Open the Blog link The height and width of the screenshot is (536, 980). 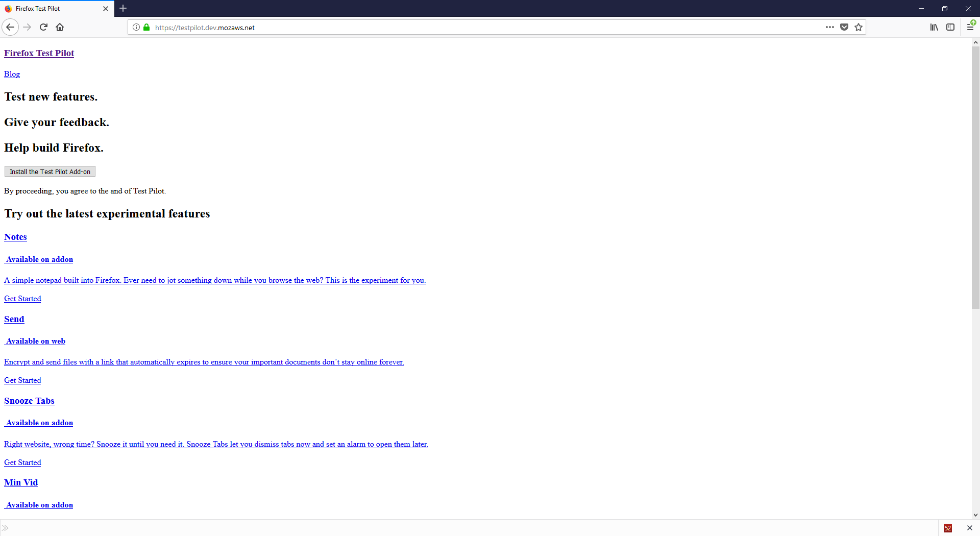12,74
